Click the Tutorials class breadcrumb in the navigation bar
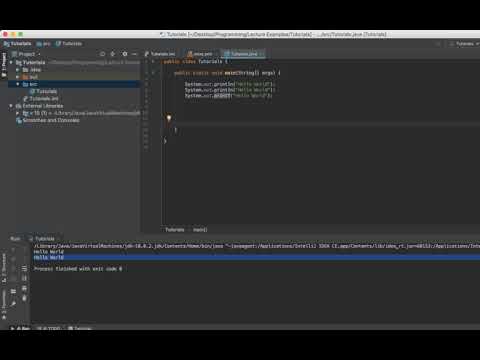The image size is (480, 360). click(x=69, y=44)
